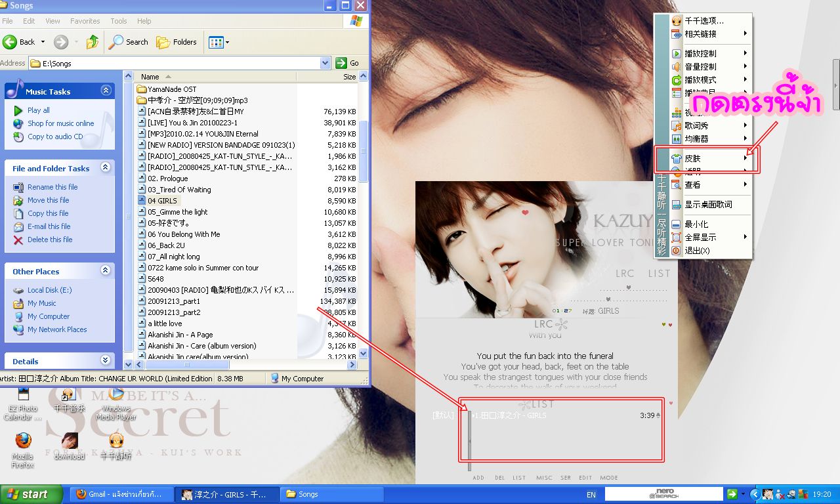Open the Favorites menu in Songs window
The image size is (840, 504).
point(85,21)
